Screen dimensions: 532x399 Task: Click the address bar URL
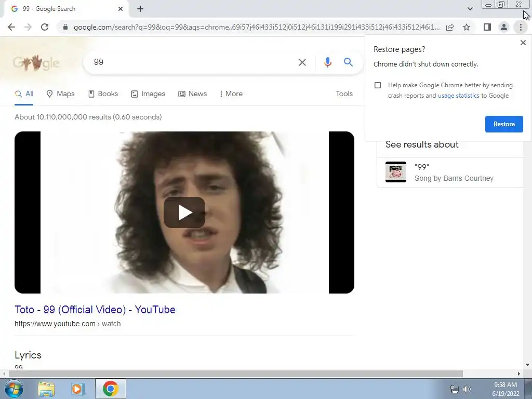point(257,27)
